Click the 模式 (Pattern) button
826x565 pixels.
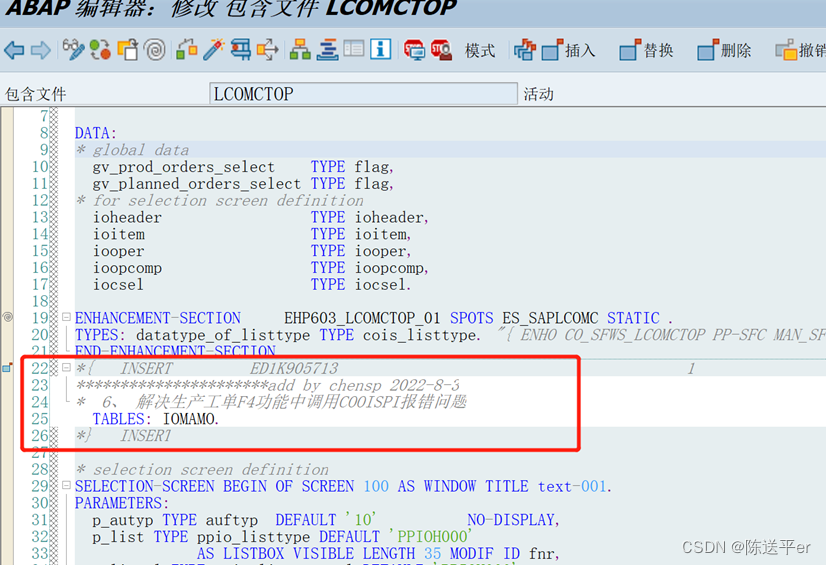(x=480, y=51)
